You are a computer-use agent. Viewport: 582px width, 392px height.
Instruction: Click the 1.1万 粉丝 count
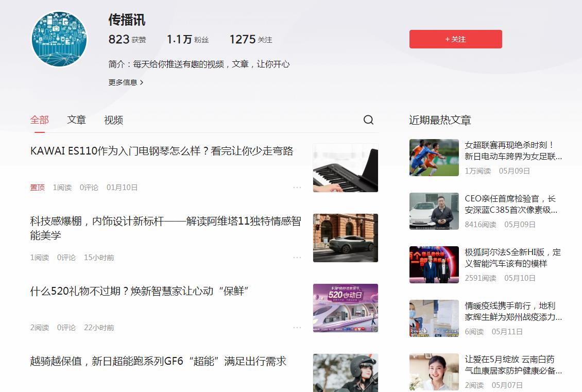click(188, 39)
